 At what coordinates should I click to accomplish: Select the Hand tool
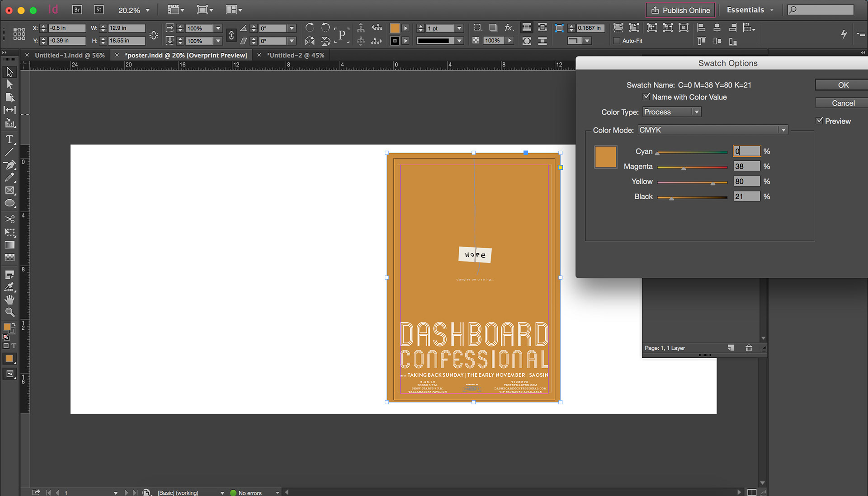pos(9,299)
